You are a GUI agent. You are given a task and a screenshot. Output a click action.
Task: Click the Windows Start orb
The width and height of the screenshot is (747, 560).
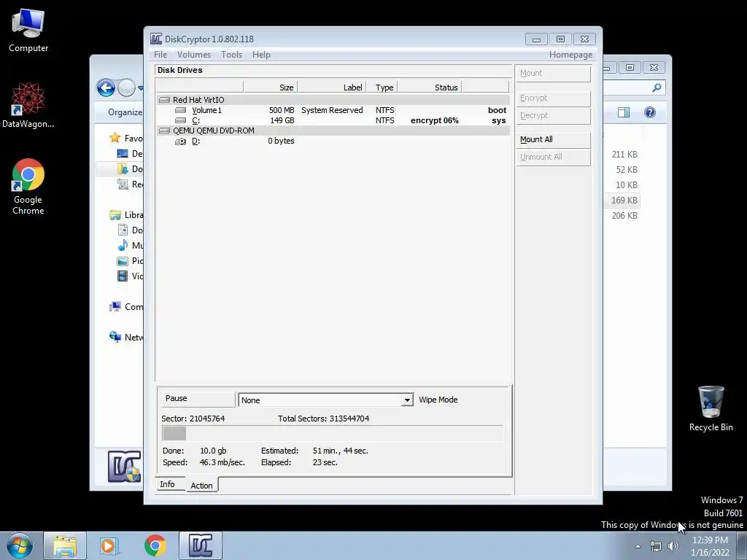click(x=20, y=545)
